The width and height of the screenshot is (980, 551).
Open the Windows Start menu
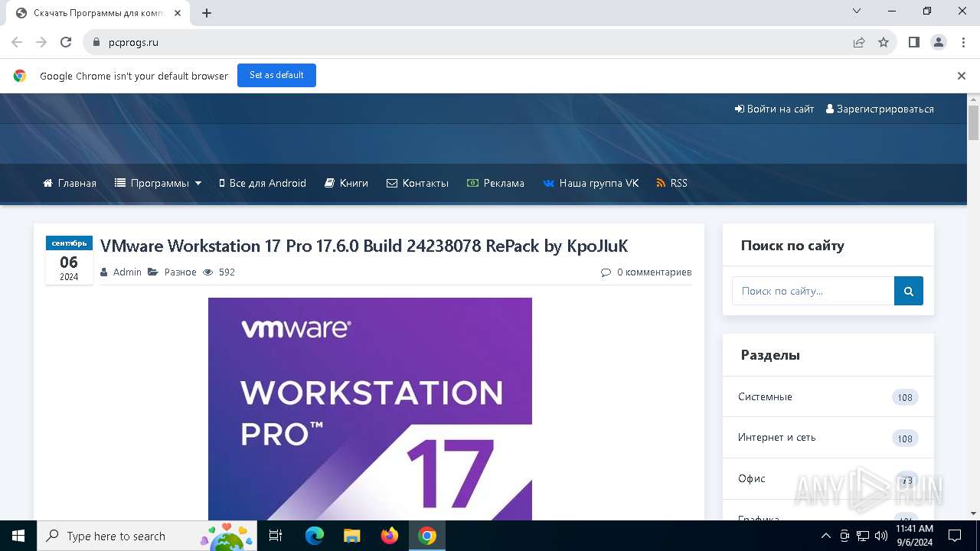(x=18, y=536)
